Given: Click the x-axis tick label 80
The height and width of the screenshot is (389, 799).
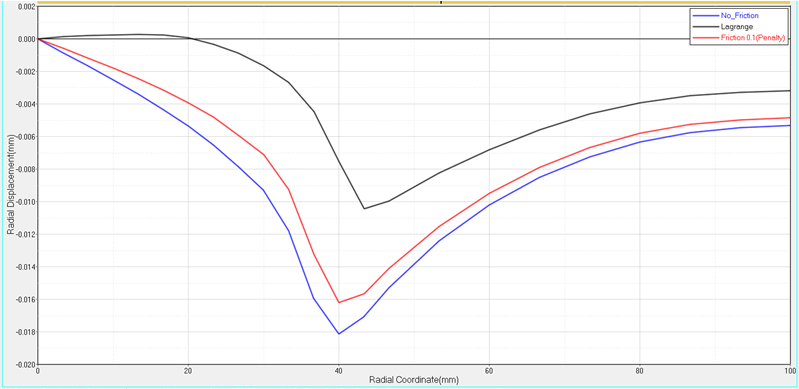Looking at the screenshot, I should pos(639,371).
